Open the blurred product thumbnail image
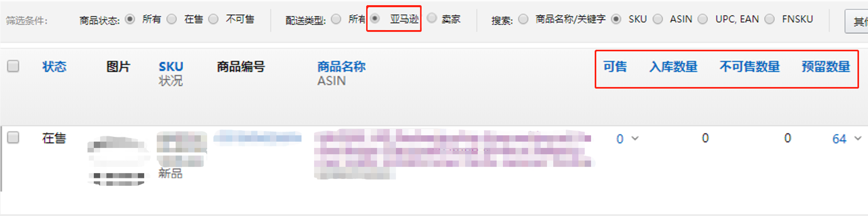Screen dimensions: 868x216 (117, 161)
